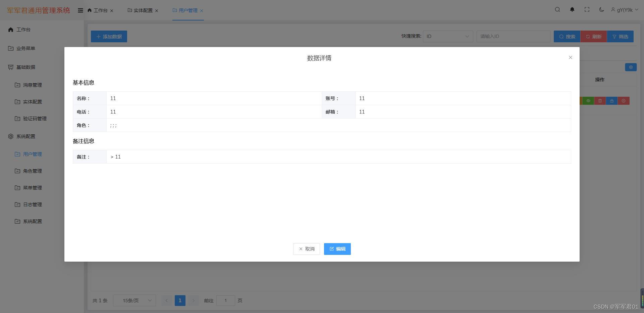Collapse the sidebar with hamburger icon
Screen dimensions: 644x313
80,10
